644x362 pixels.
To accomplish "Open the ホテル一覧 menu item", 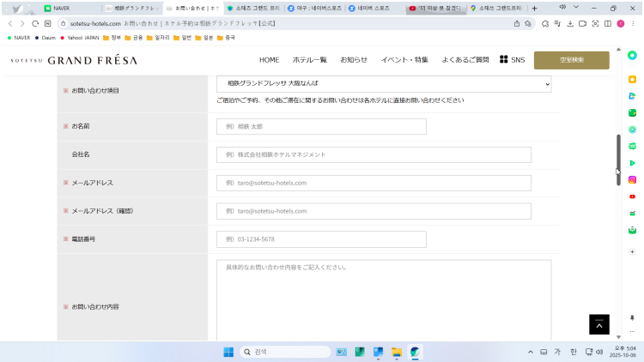I will 309,60.
